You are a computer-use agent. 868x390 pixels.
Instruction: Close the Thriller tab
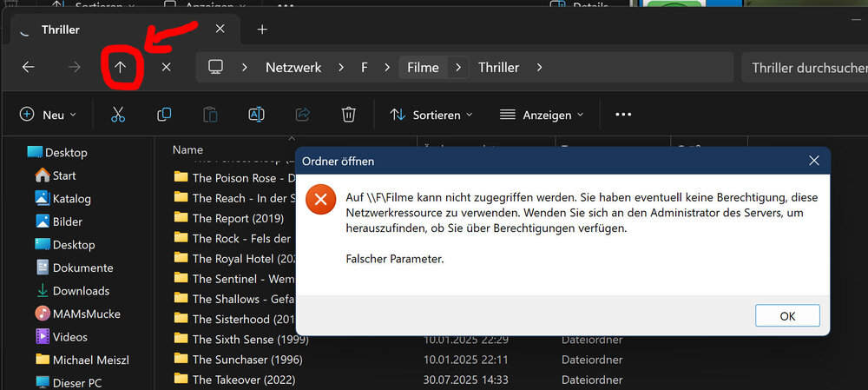[220, 29]
